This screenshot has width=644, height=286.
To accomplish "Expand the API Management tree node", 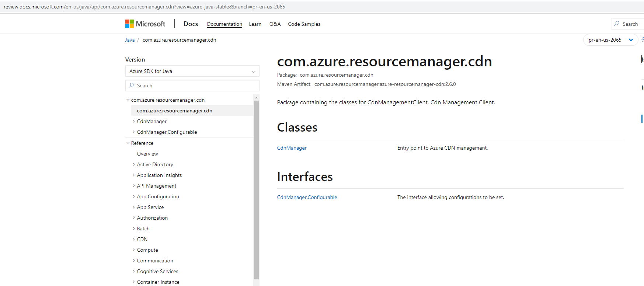I will (133, 186).
